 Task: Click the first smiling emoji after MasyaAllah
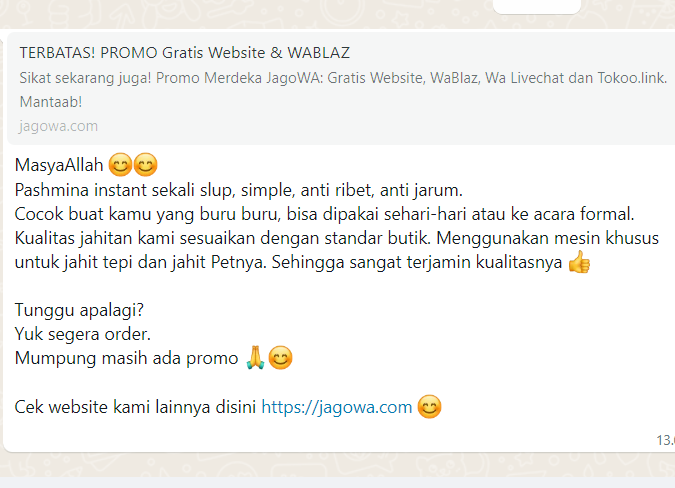[120, 165]
